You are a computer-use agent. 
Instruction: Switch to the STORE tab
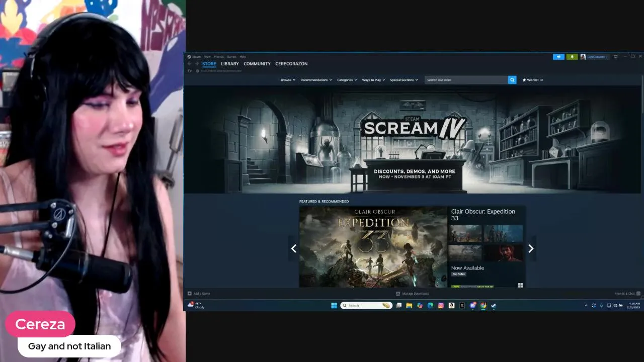(x=209, y=64)
